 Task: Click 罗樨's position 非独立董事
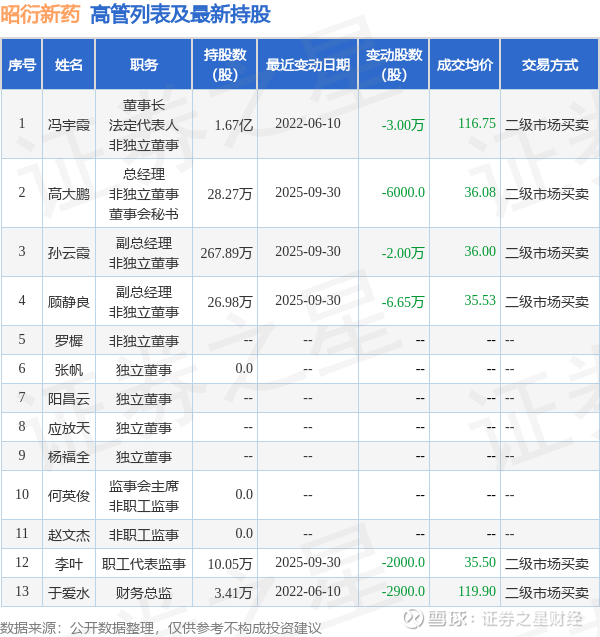143,340
